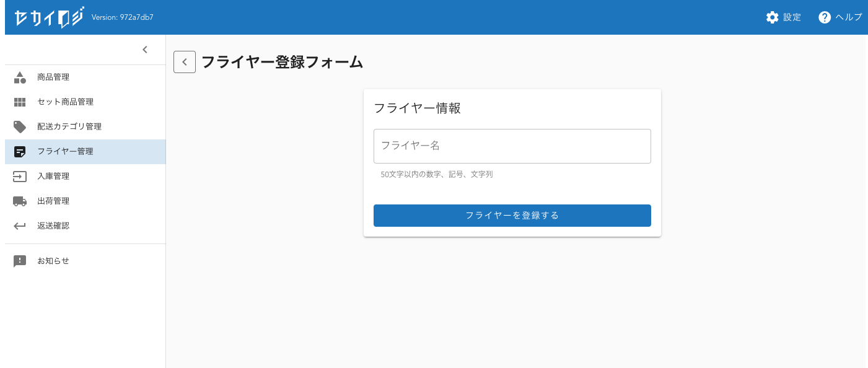Navigate to 商品管理 in the sidebar menu

click(53, 77)
